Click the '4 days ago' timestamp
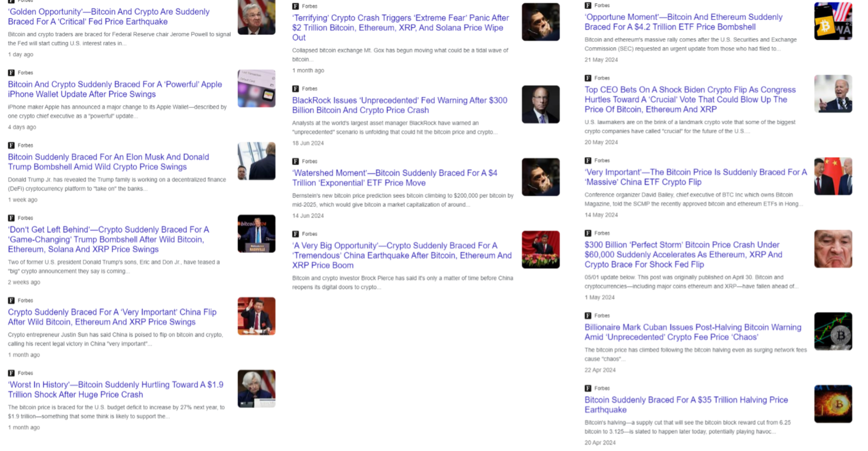 pyautogui.click(x=22, y=127)
